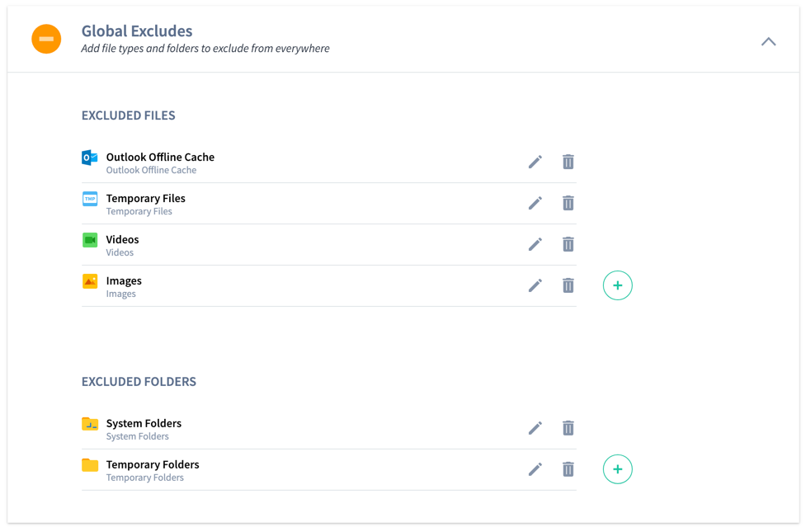Delete the Images exclusion
806x532 pixels.
point(568,285)
